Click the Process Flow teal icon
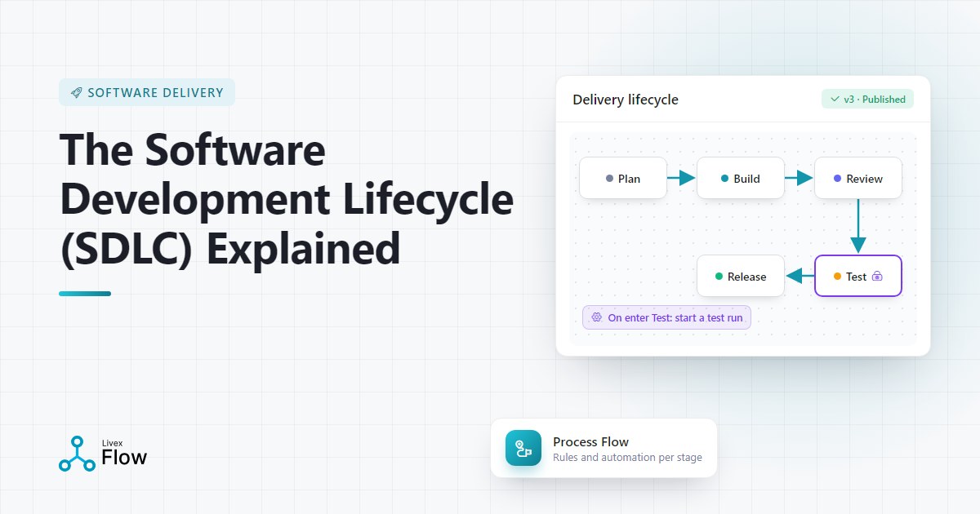 coord(523,448)
